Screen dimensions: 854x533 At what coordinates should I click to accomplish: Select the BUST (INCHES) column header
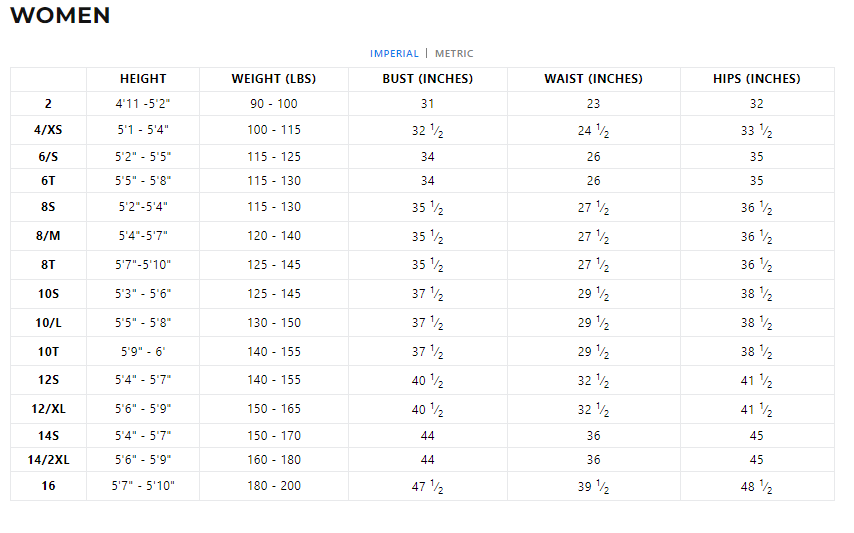[428, 79]
